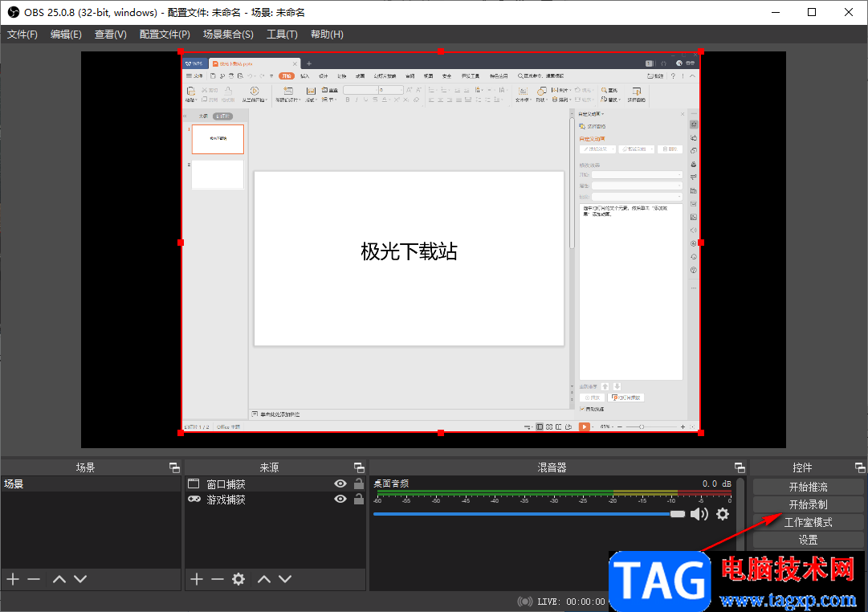Click the top-center red resize handle

[x=441, y=51]
